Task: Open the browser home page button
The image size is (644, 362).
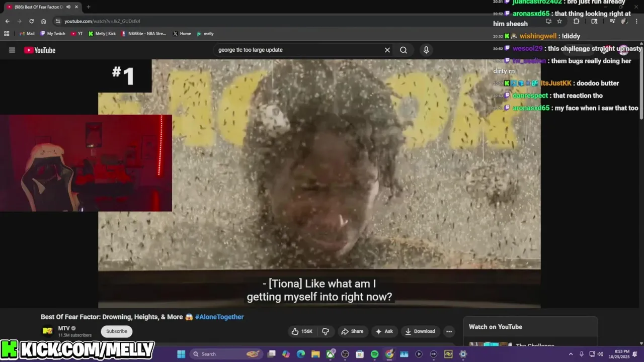Action: (x=44, y=21)
